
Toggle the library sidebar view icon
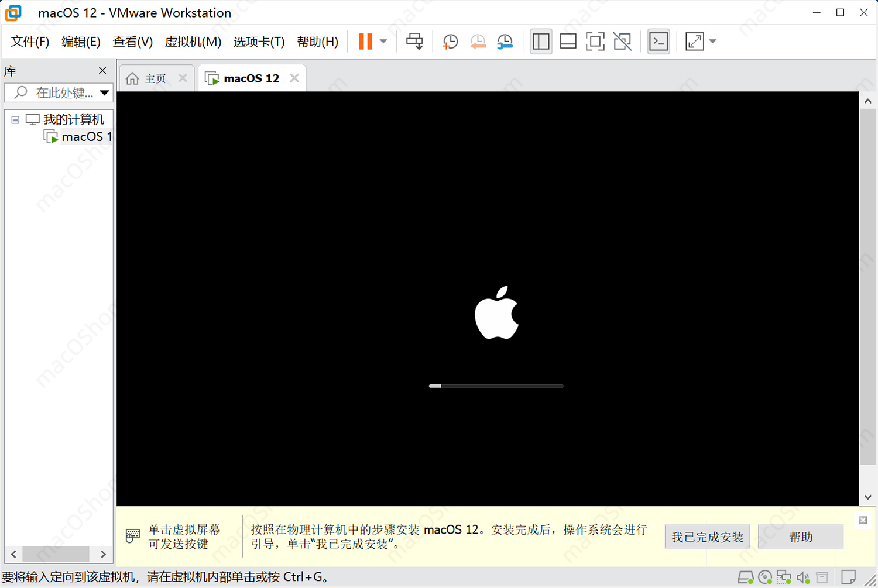pos(541,42)
